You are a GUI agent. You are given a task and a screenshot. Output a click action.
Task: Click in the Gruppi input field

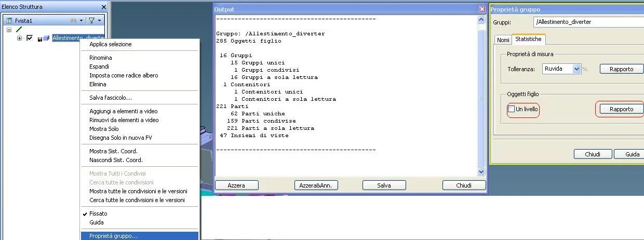point(587,22)
